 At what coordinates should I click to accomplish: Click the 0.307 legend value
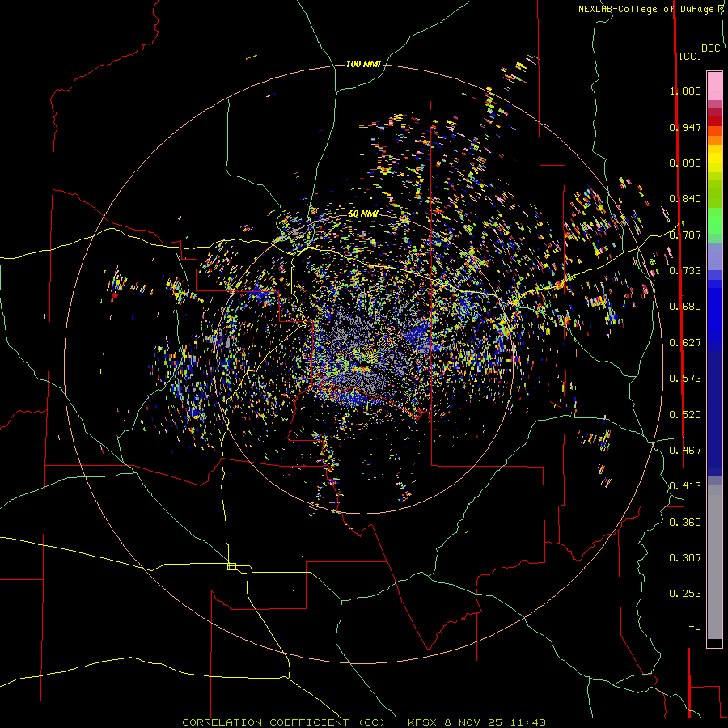click(685, 558)
